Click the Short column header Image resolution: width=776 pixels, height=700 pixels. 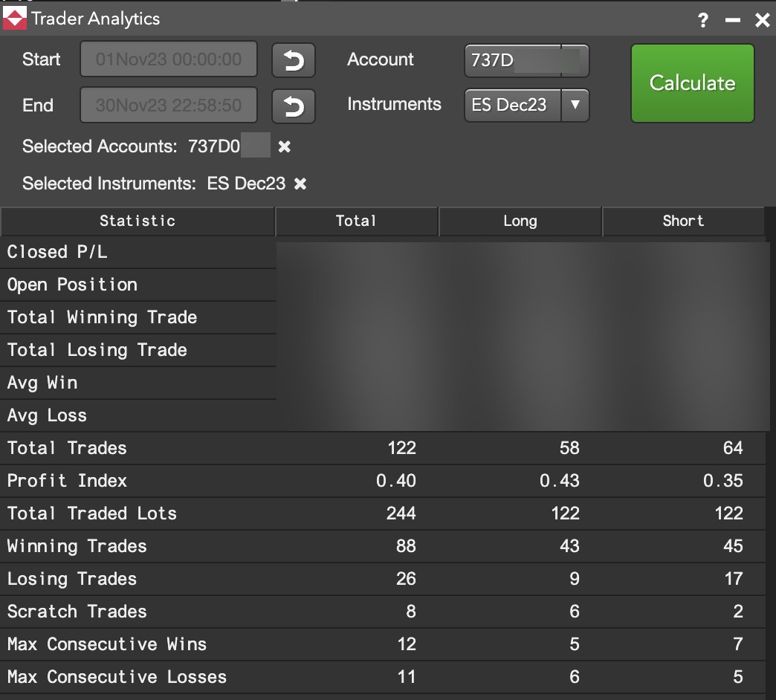(x=682, y=221)
